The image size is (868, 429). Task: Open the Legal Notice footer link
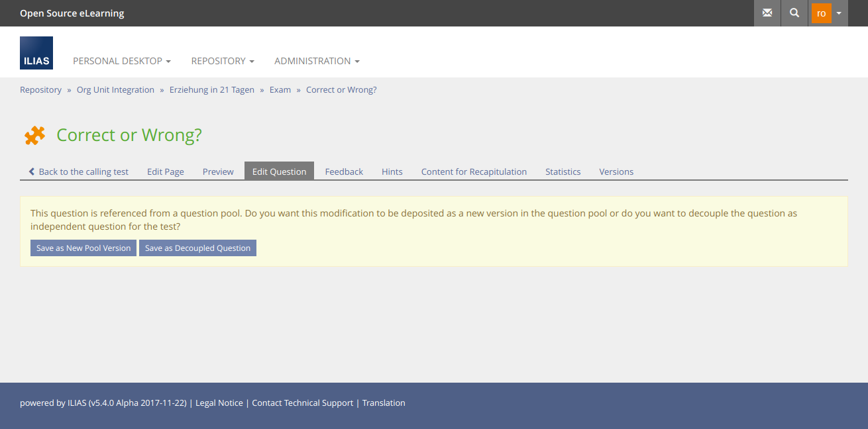(219, 403)
